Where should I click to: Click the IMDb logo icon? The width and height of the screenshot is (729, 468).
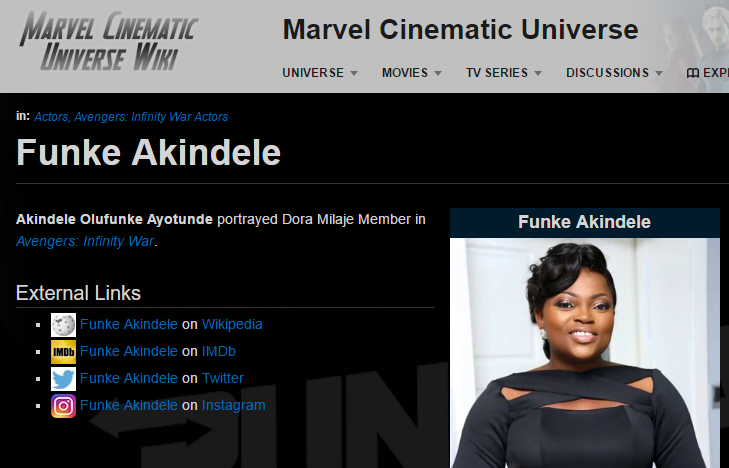click(63, 351)
